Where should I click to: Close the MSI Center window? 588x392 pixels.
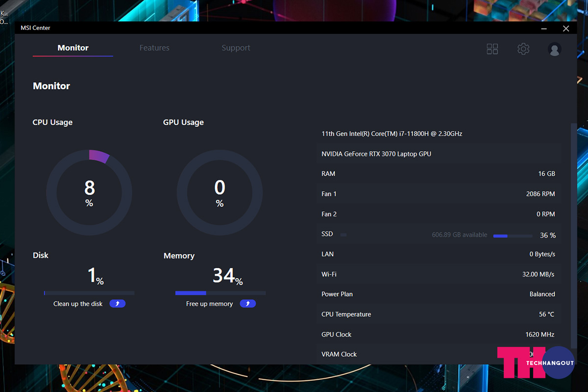(566, 28)
